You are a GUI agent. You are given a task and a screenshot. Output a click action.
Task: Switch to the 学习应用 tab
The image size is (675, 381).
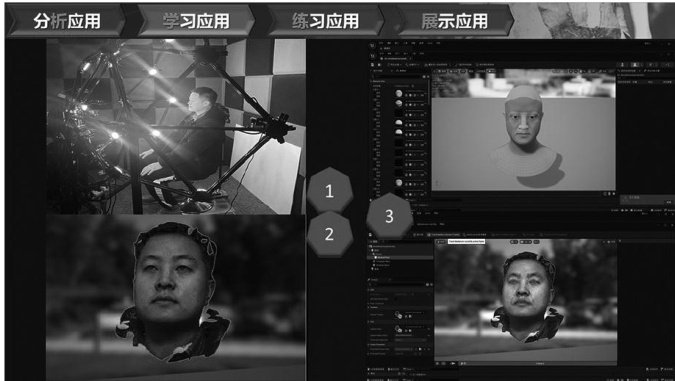pyautogui.click(x=195, y=21)
